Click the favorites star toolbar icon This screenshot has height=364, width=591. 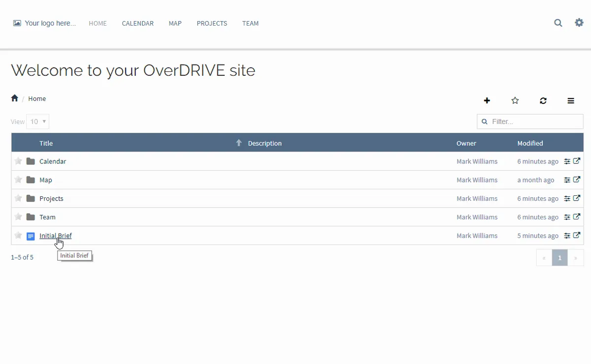(515, 100)
